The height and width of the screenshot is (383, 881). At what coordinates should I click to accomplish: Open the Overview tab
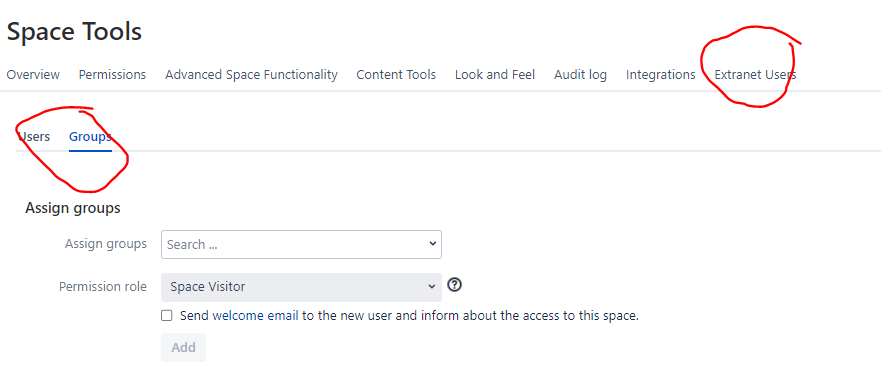pos(33,75)
